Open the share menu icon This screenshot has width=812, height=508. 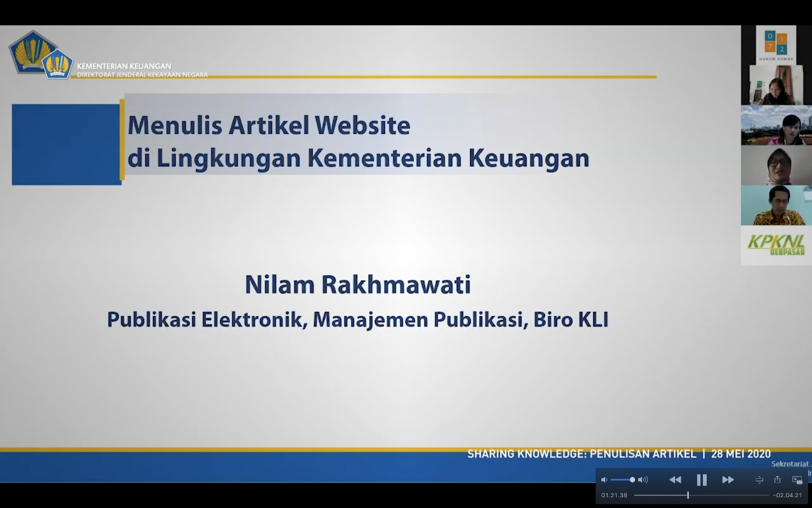[x=777, y=479]
